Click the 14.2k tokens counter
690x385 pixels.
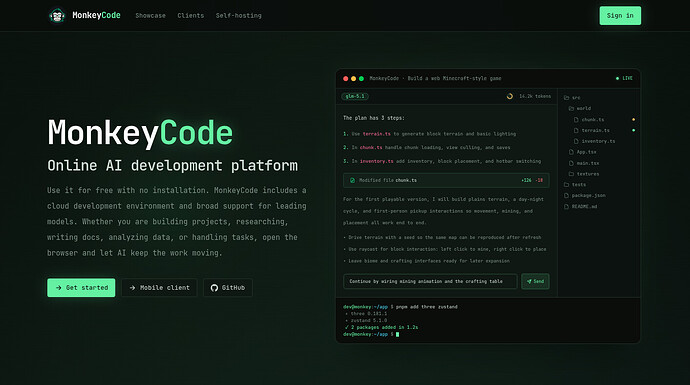(x=535, y=96)
